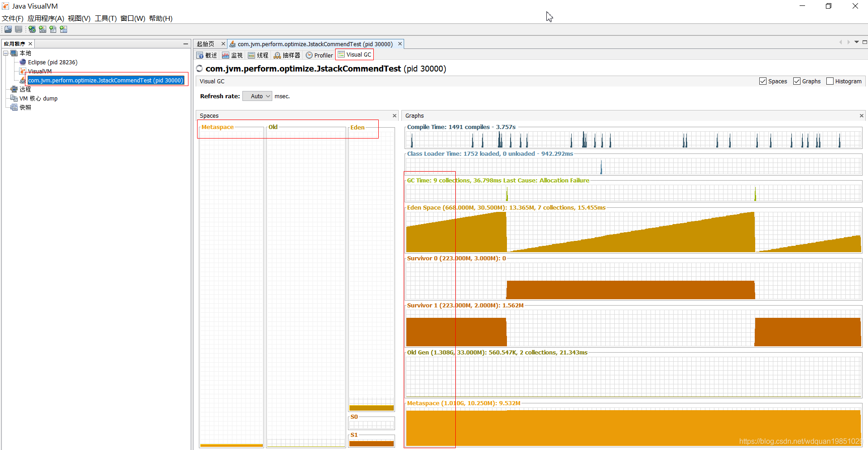Toggle the Spaces checkbox
Viewport: 868px width, 450px height.
pyautogui.click(x=763, y=81)
